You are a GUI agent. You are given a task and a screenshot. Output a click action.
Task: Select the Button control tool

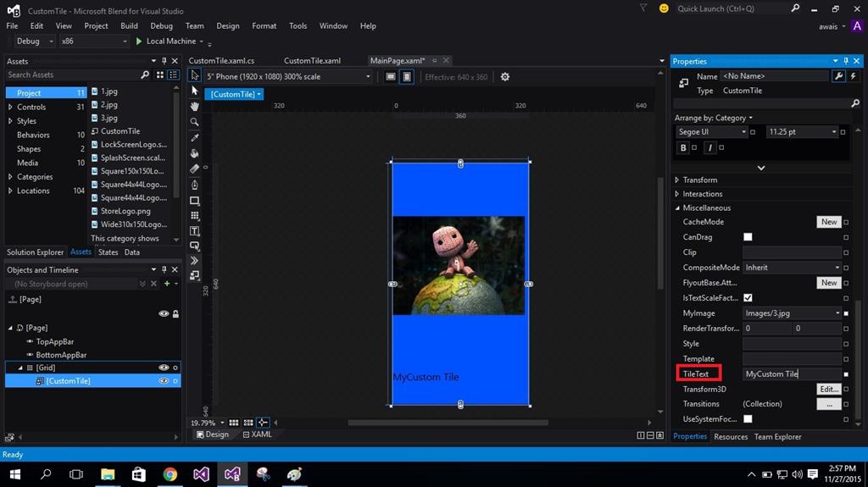pos(195,246)
